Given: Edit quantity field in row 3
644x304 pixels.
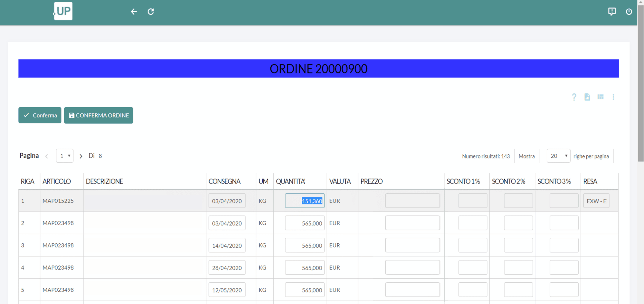Looking at the screenshot, I should coord(305,245).
